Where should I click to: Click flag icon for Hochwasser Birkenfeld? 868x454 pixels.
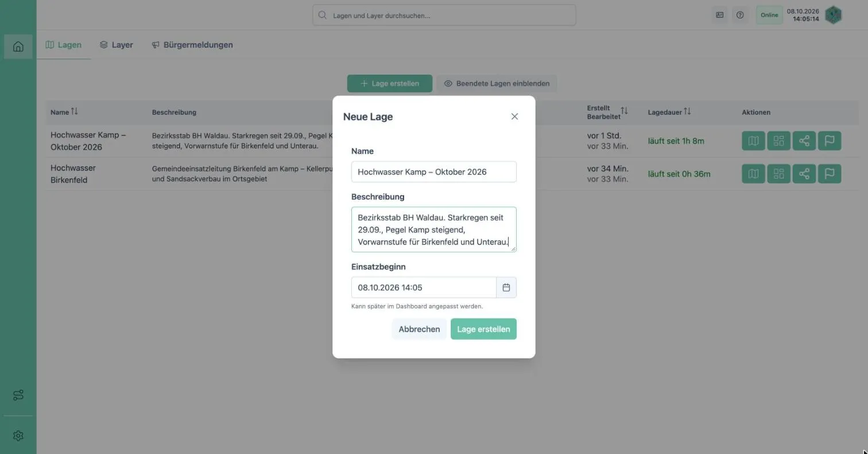click(829, 174)
